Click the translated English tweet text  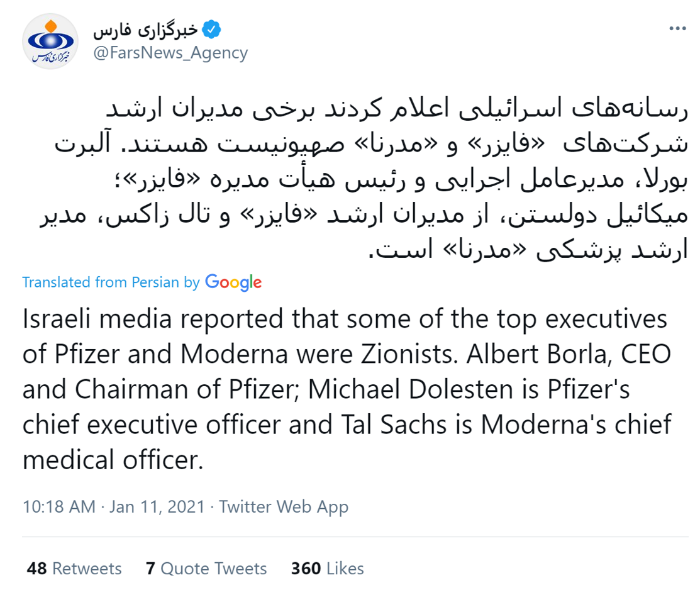pyautogui.click(x=347, y=389)
